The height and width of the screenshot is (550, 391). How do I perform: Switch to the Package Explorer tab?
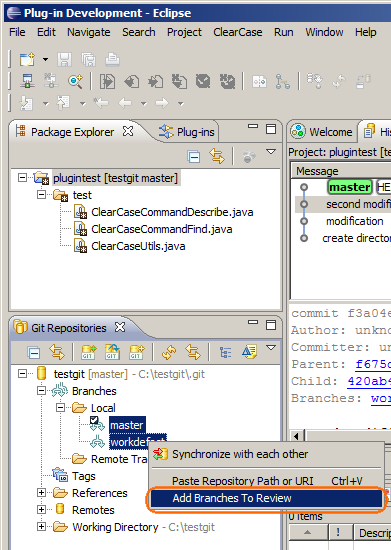pos(73,132)
